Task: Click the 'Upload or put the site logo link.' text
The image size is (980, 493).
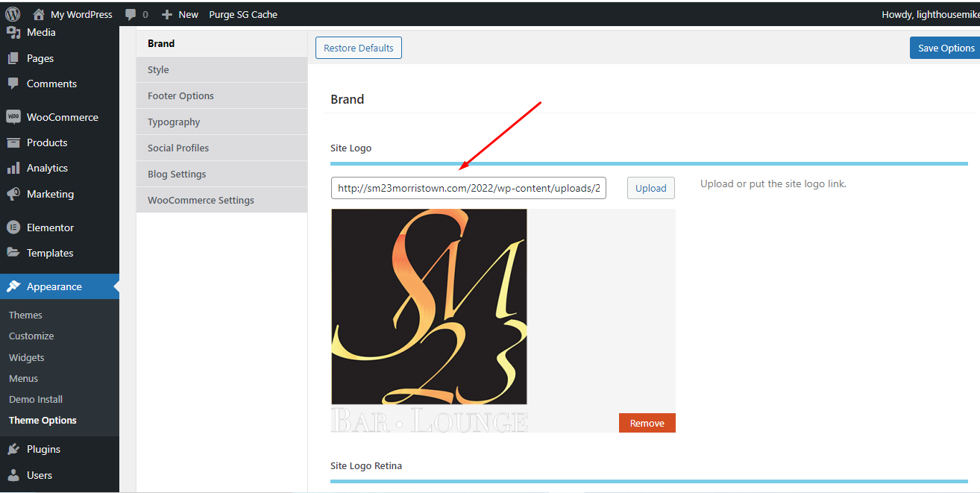Action: (x=773, y=183)
